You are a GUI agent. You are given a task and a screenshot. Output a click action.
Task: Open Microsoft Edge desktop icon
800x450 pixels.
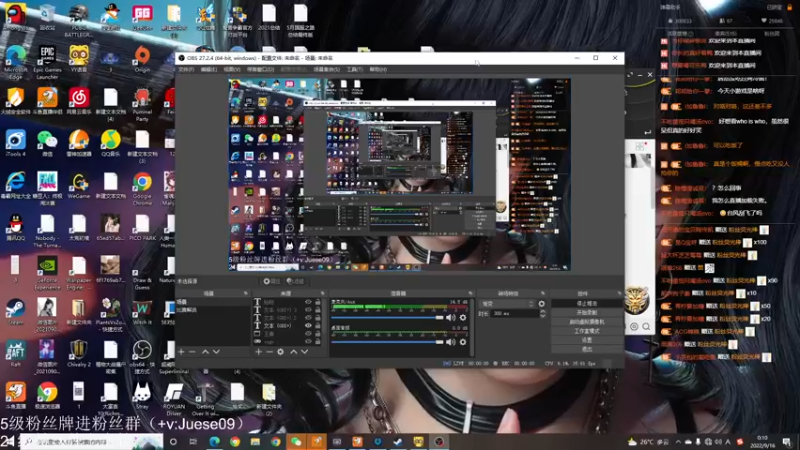[x=15, y=62]
